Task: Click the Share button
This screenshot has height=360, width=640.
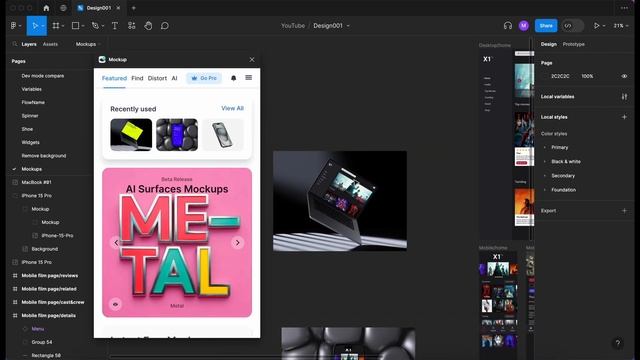Action: [546, 26]
